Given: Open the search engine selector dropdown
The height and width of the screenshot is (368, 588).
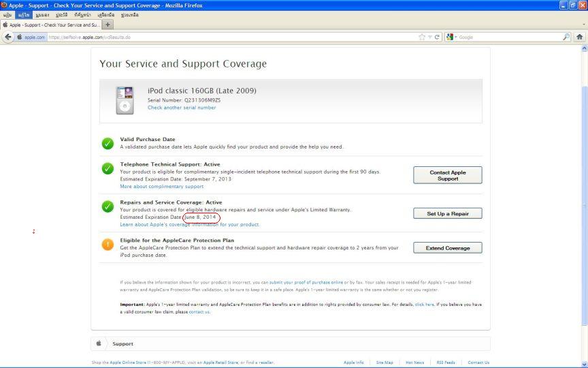Looking at the screenshot, I should pyautogui.click(x=452, y=37).
